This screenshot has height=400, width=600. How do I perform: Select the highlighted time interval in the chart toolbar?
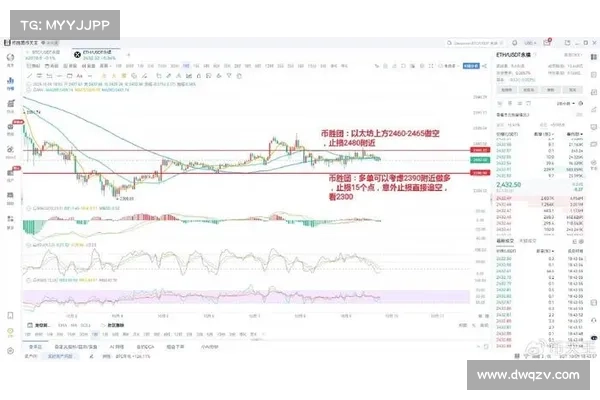[x=186, y=66]
